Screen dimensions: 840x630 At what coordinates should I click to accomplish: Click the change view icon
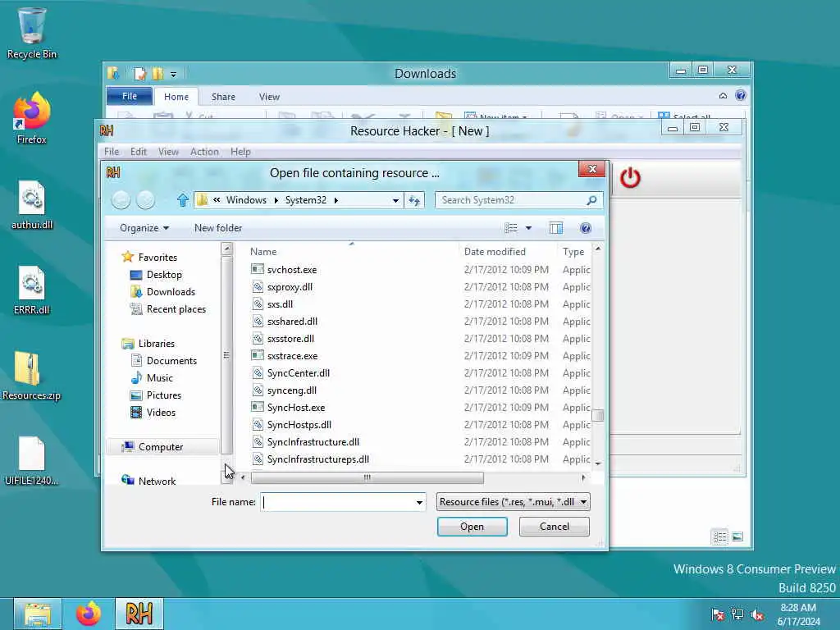coord(511,228)
